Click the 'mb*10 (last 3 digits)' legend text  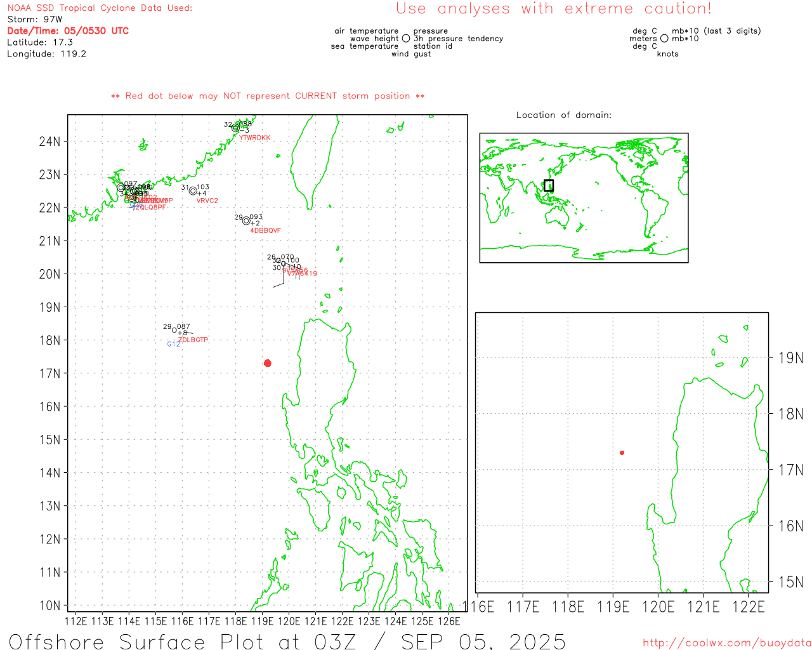pos(716,31)
